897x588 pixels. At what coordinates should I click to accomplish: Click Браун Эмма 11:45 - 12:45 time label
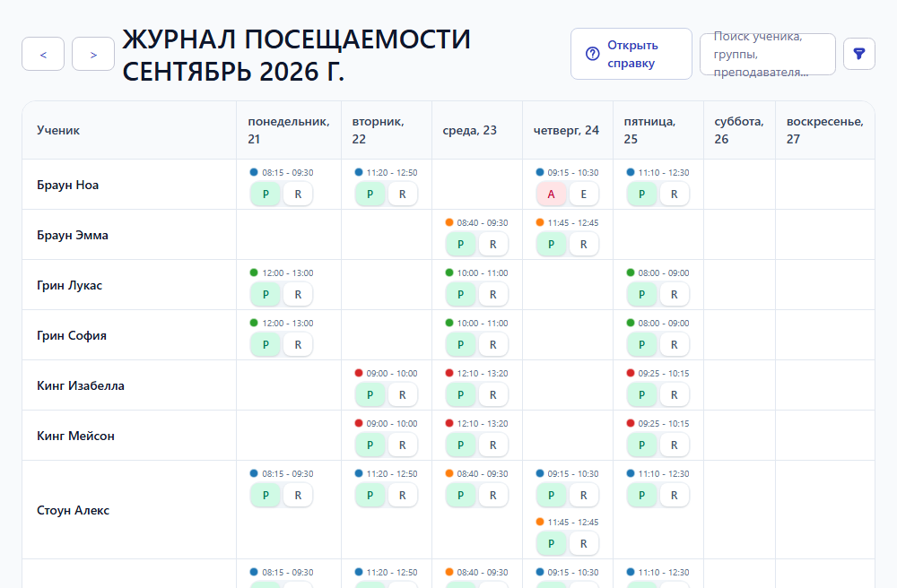[x=572, y=223]
